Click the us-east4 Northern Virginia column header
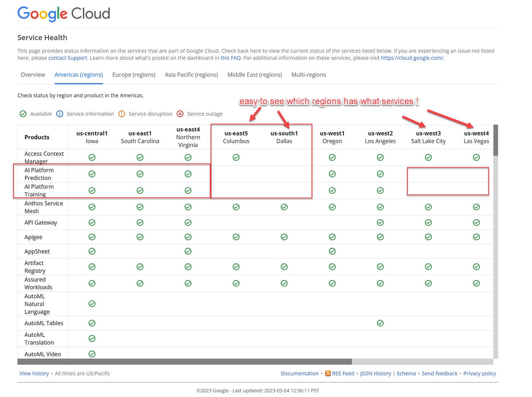Screen dimensions: 532x397 (188, 137)
